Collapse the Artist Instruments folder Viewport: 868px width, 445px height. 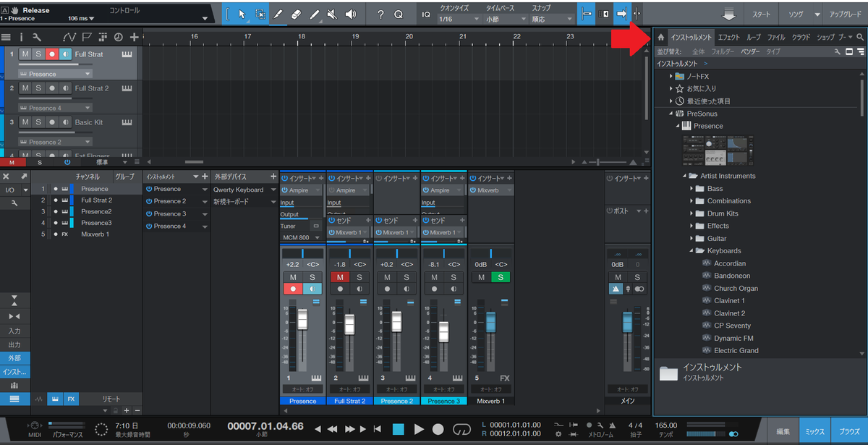click(x=684, y=176)
